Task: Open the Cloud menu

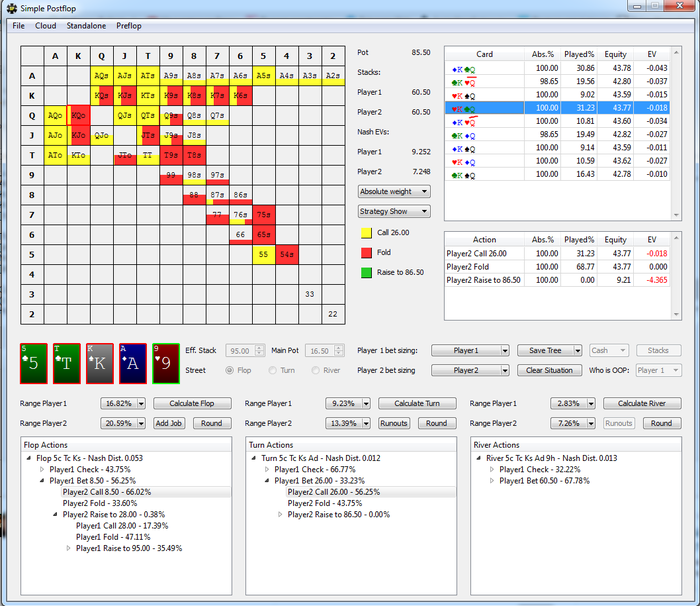Action: tap(46, 25)
